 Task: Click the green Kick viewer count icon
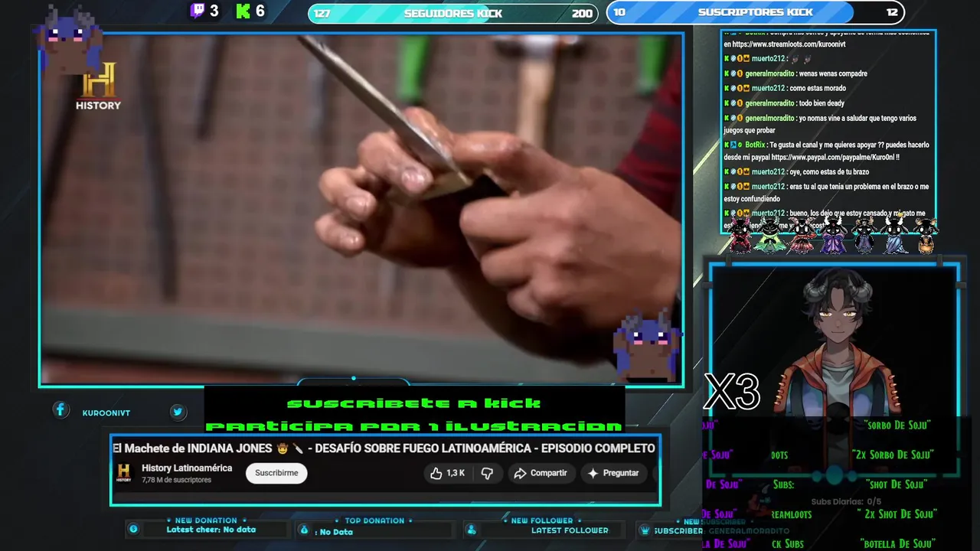(x=243, y=11)
